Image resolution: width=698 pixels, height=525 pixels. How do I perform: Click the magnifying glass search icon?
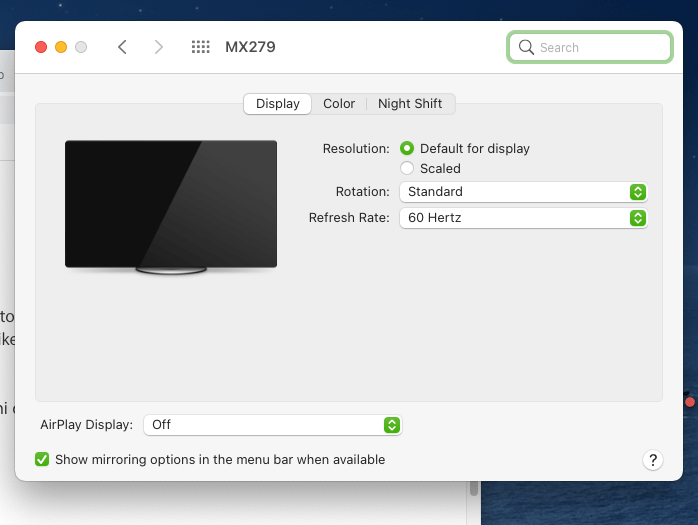[x=526, y=47]
